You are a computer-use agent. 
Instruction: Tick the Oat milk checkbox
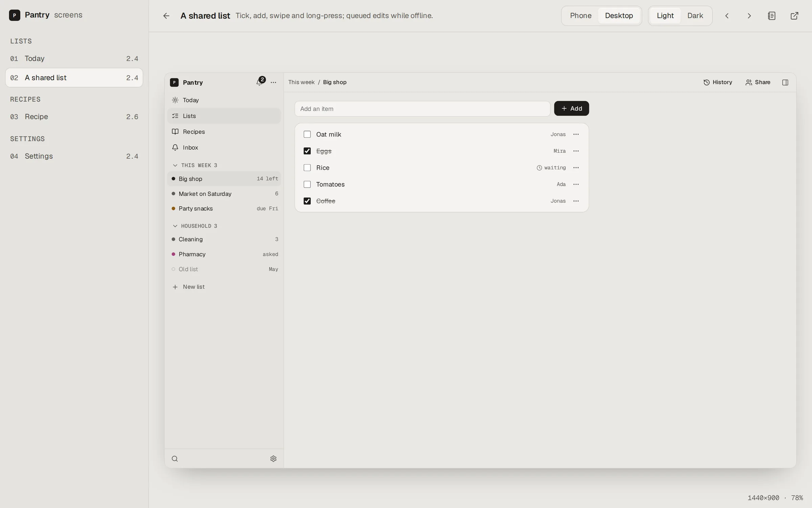[x=307, y=134]
